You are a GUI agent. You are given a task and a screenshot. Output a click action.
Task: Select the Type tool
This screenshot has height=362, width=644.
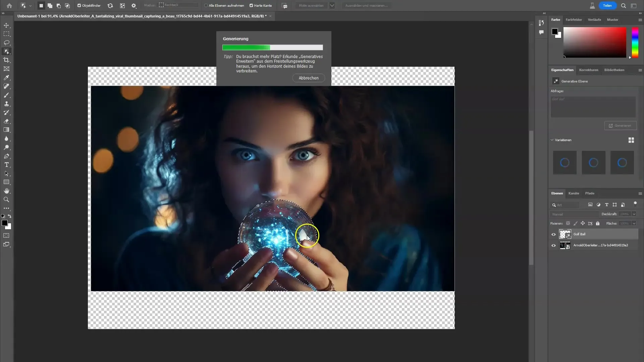6,165
